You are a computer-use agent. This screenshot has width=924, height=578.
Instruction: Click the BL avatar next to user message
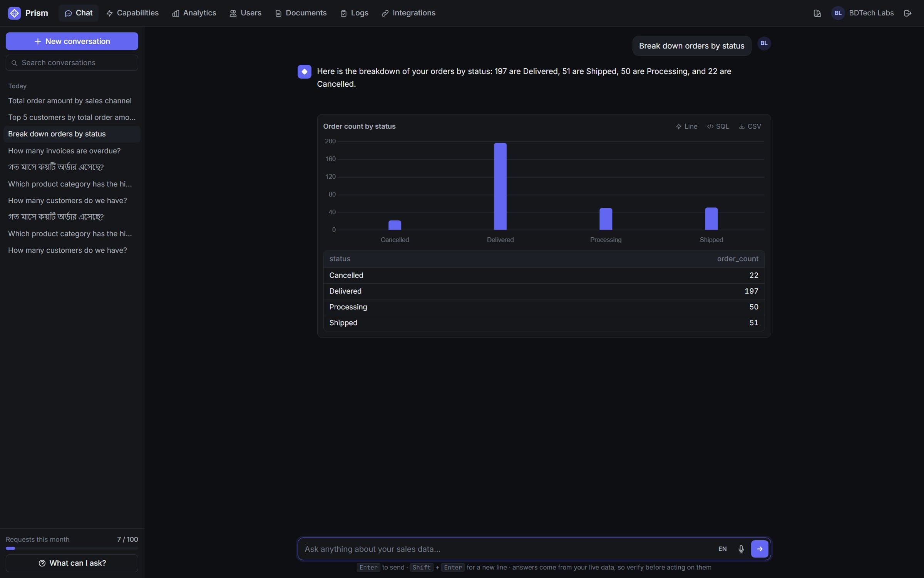pyautogui.click(x=764, y=44)
